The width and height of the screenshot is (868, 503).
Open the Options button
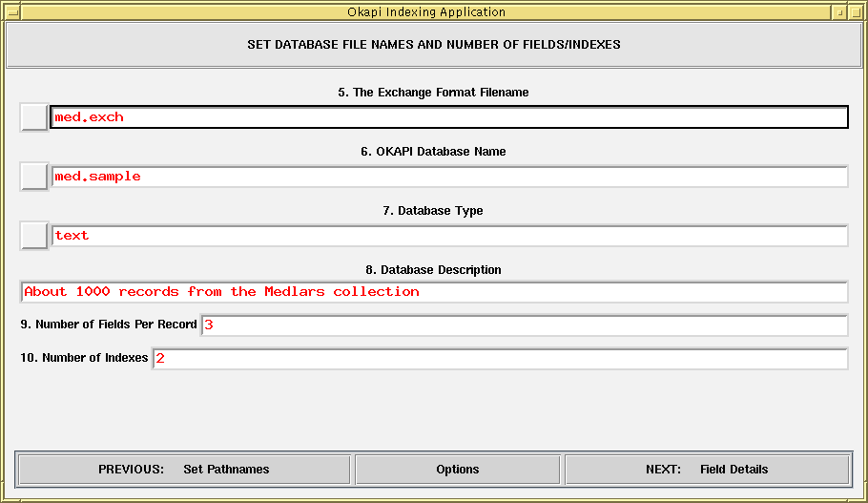(x=457, y=470)
